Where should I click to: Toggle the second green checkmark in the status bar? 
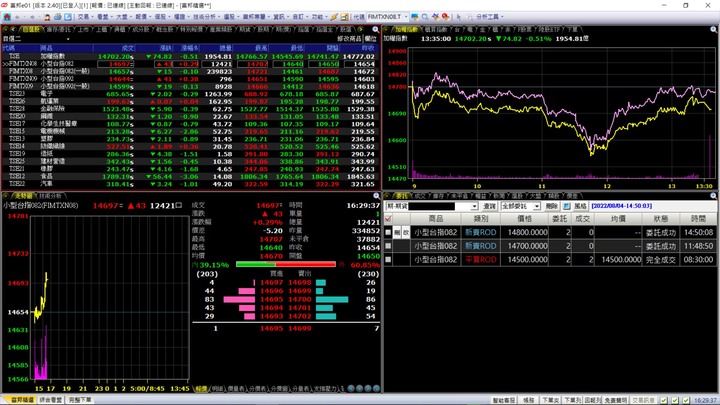pyautogui.click(x=675, y=400)
